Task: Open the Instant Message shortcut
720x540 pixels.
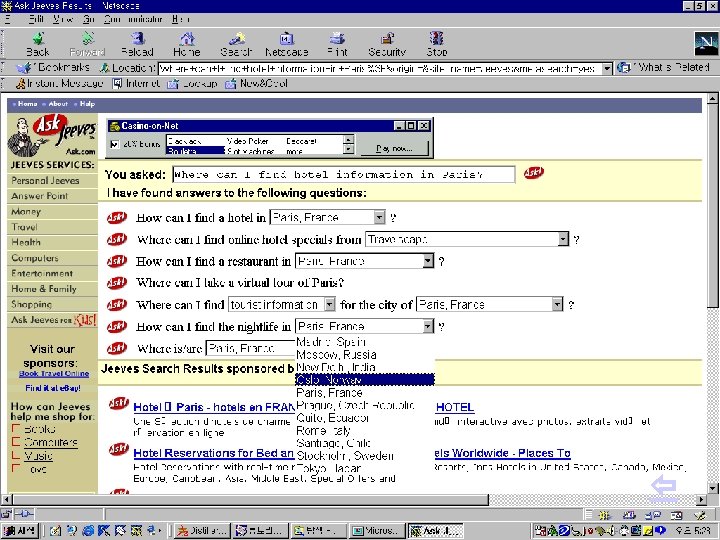Action: pos(59,84)
